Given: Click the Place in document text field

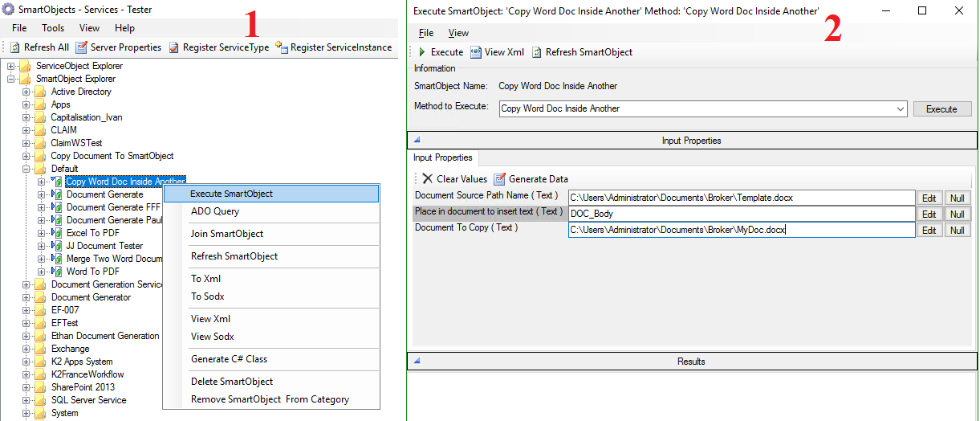Looking at the screenshot, I should [741, 214].
